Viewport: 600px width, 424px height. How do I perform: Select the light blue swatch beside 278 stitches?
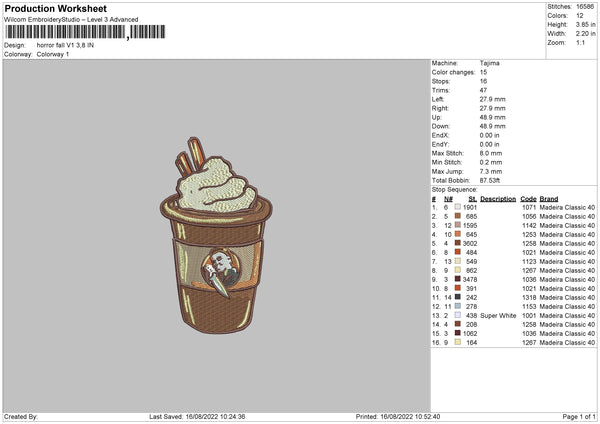458,306
